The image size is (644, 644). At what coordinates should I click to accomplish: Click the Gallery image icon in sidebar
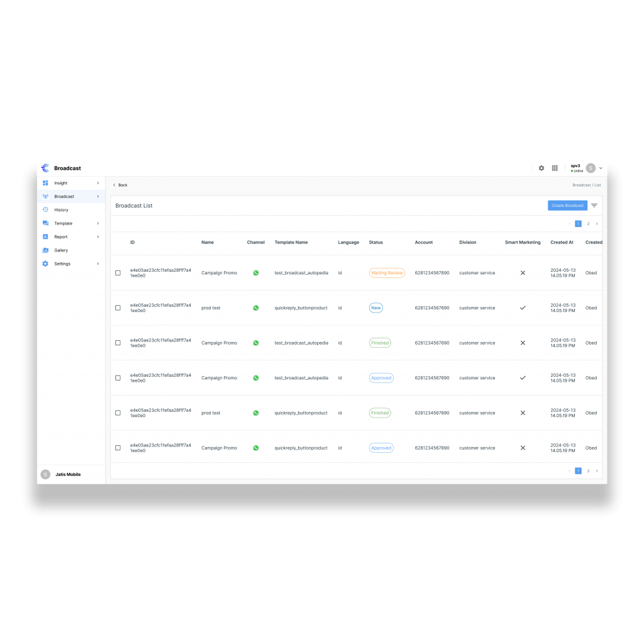click(x=45, y=250)
